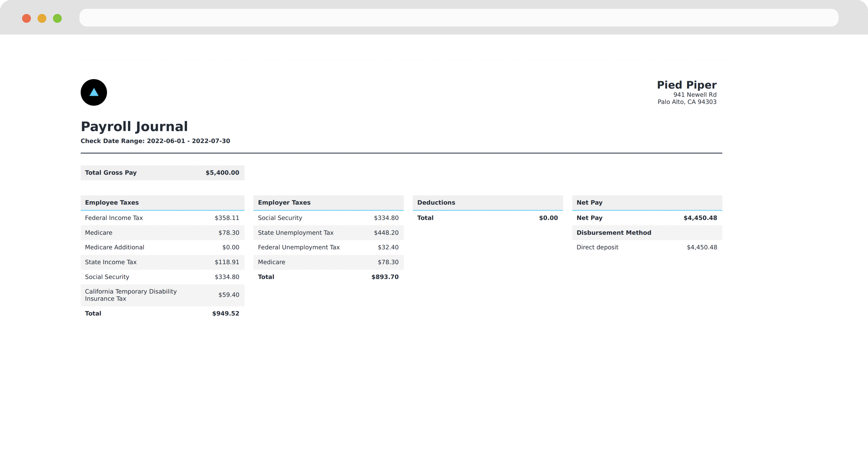Select the $448.20 state unemployment amount

386,233
